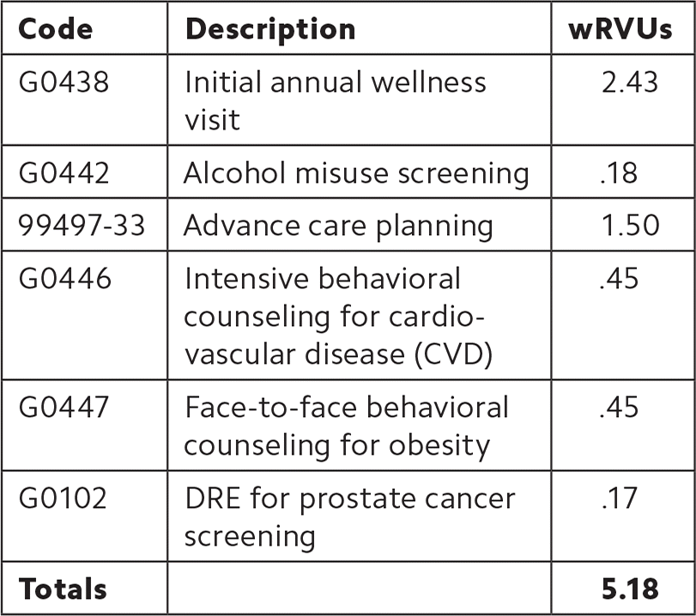Click the Code column header
The width and height of the screenshot is (696, 616).
(x=56, y=29)
